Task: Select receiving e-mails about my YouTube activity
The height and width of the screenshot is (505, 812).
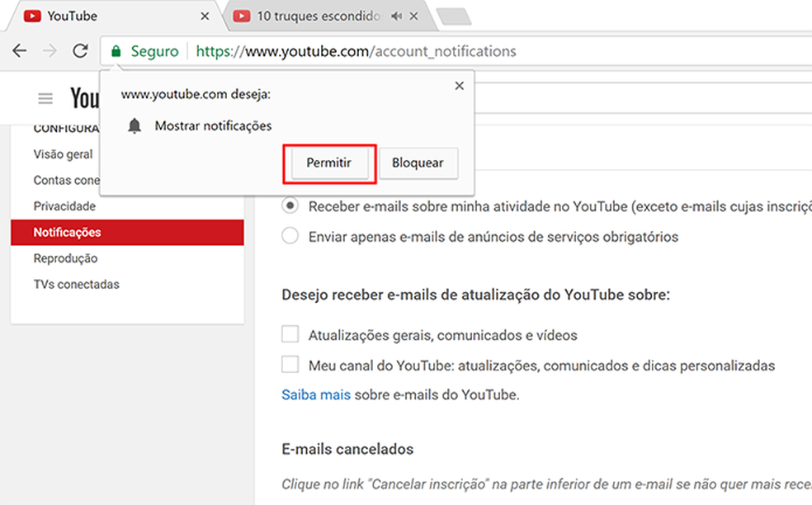Action: click(x=290, y=205)
